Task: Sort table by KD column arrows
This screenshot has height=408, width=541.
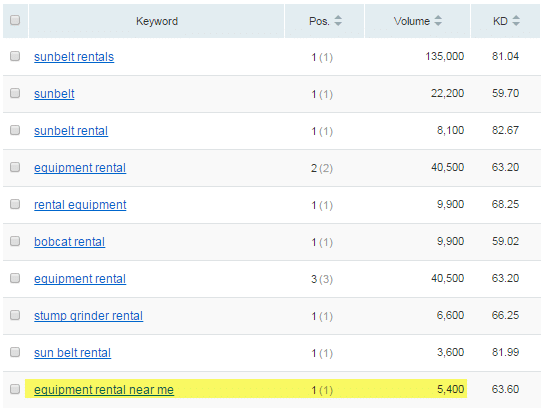Action: pos(516,21)
